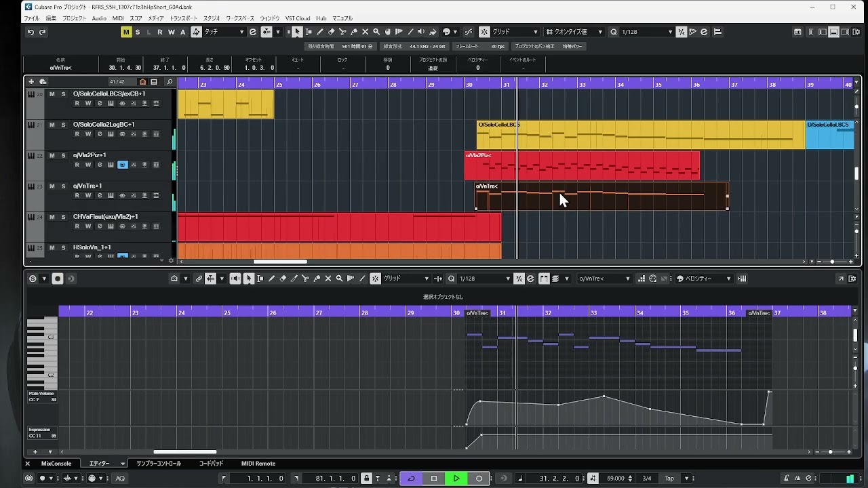Click the tempo value 69.000 field
Screen dimensions: 868x488
click(x=615, y=479)
